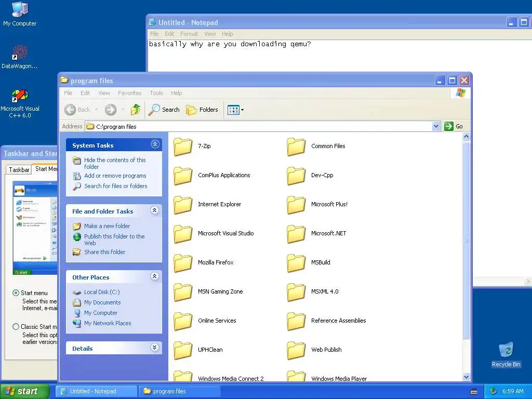
Task: Select the Web Publish folder
Action: click(x=314, y=350)
